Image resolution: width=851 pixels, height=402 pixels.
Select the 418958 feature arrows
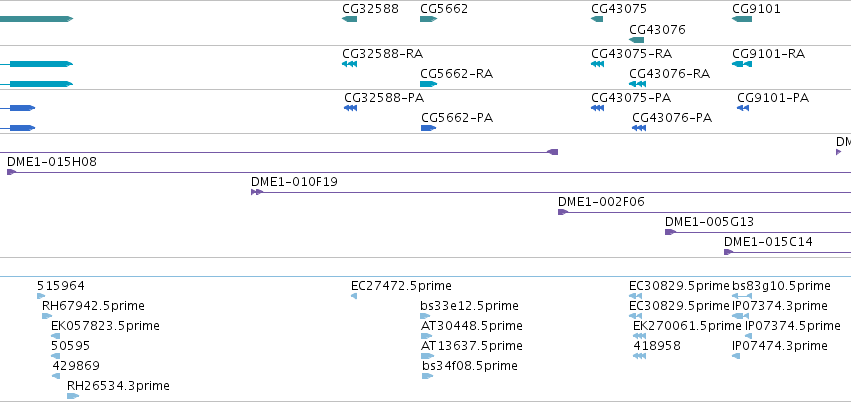639,356
